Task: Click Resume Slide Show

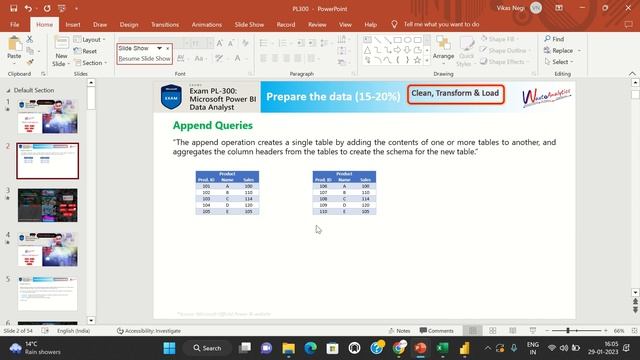Action: 144,59
